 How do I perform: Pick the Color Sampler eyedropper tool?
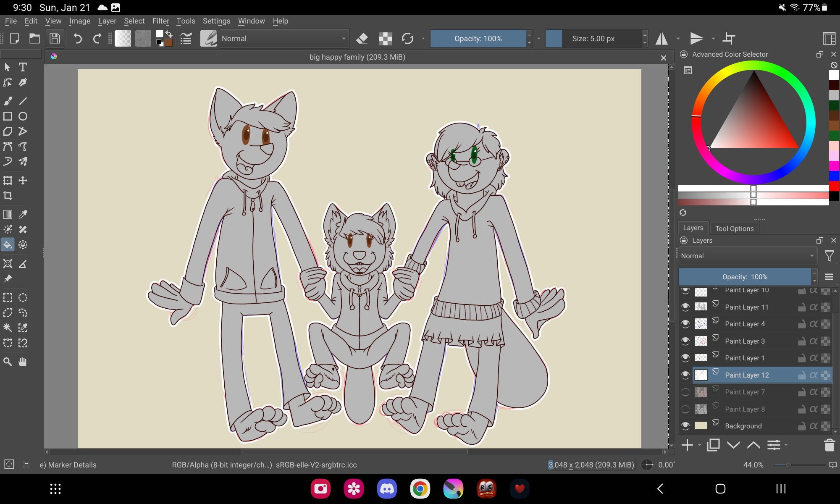click(23, 214)
